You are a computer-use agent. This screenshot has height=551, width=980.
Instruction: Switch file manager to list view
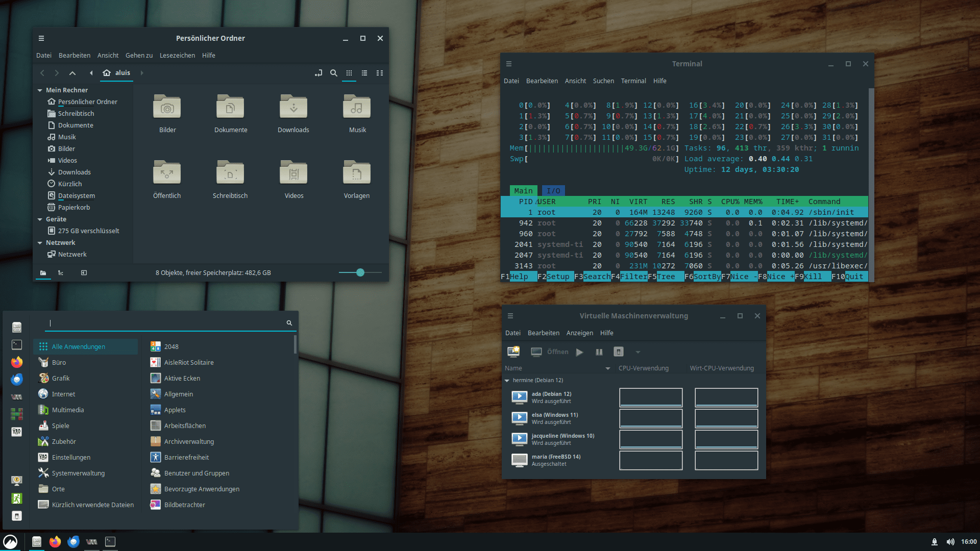point(364,73)
